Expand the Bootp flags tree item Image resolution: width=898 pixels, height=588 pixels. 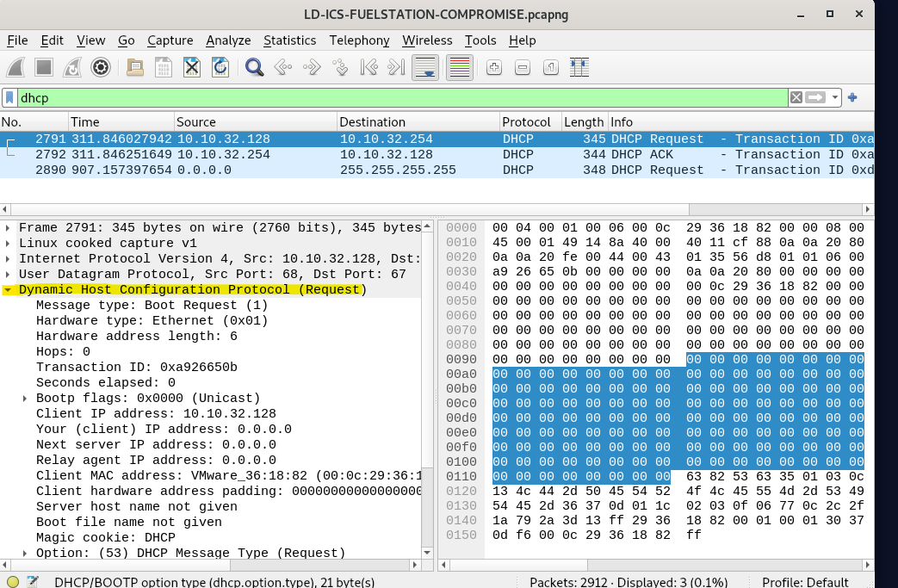coord(25,399)
